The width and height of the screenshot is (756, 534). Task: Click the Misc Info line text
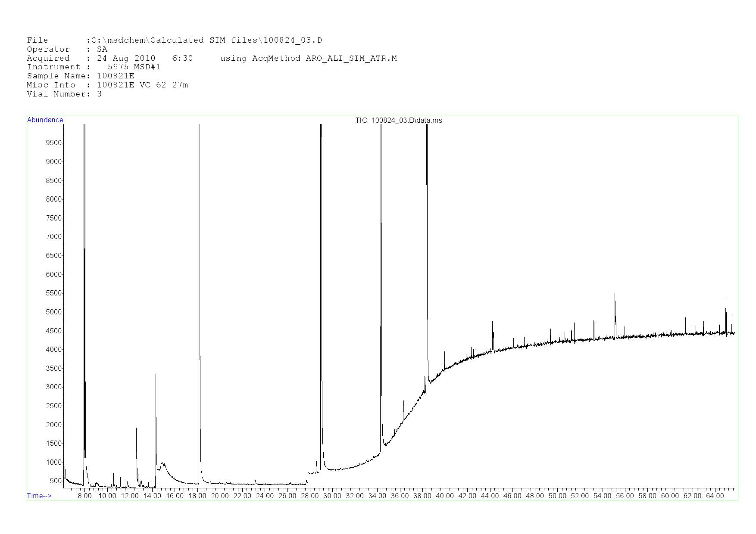coord(107,85)
